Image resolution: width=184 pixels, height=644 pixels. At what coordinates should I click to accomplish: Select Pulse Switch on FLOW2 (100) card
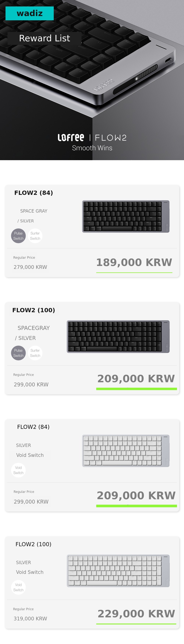(x=18, y=353)
